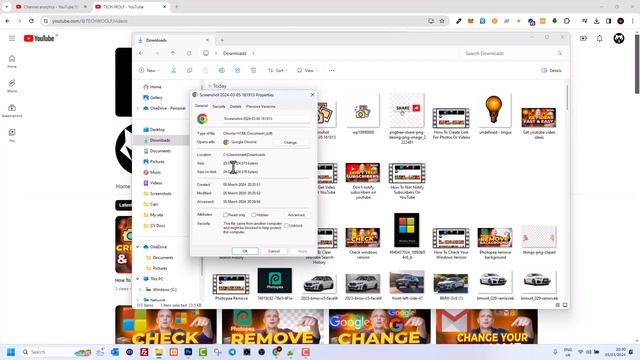Bookmark this page with the star icon
Image resolution: width=640 pixels, height=360 pixels.
[x=442, y=21]
